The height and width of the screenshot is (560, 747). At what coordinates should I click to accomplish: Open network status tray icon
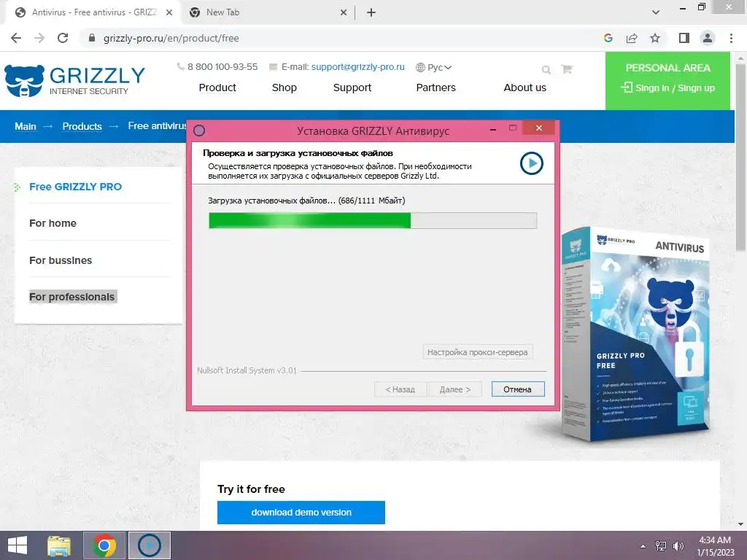[661, 546]
